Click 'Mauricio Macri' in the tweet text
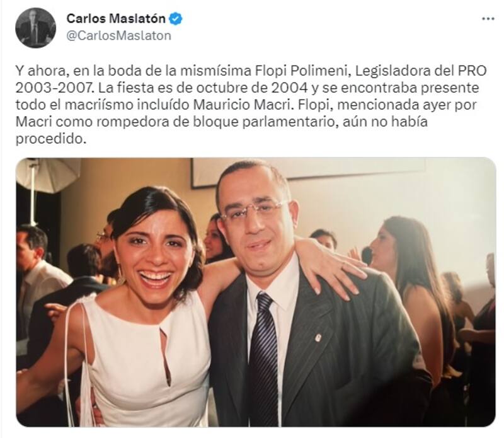 point(244,105)
